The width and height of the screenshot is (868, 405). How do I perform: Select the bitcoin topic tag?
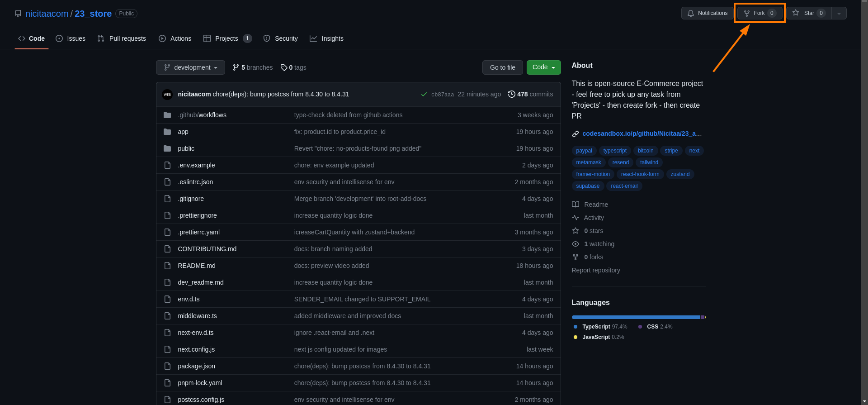point(646,151)
